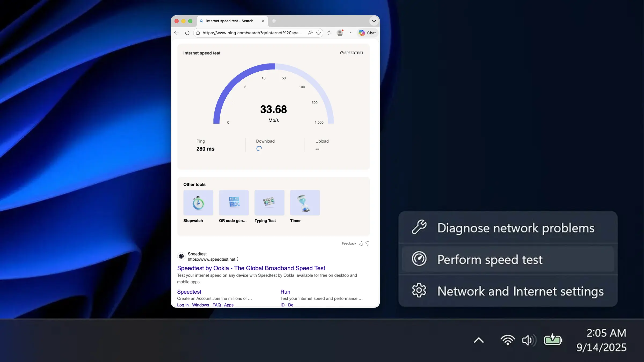
Task: Open the browser profile avatar
Action: point(340,33)
